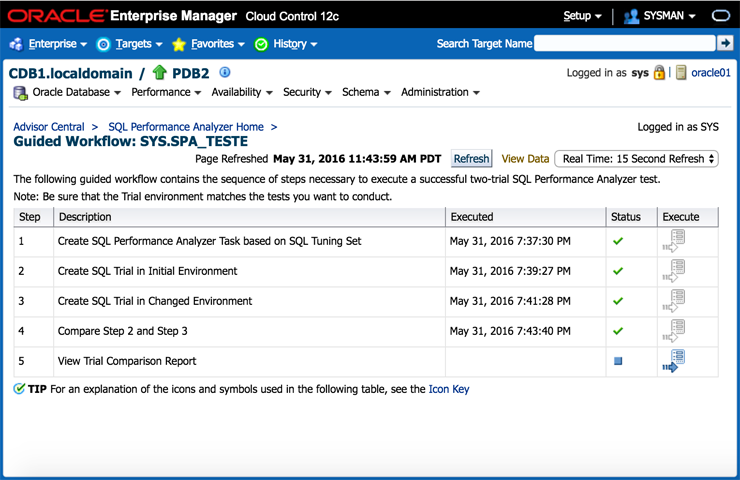Expand the Favorites dropdown

click(x=209, y=44)
